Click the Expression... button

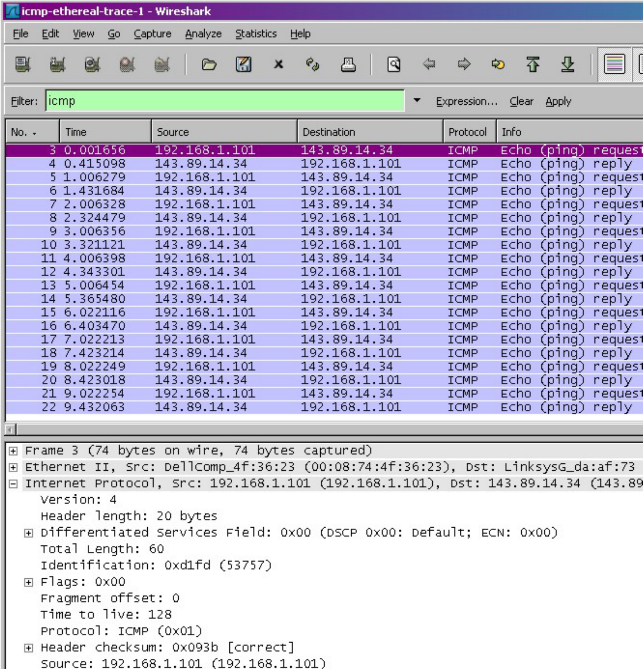tap(467, 102)
